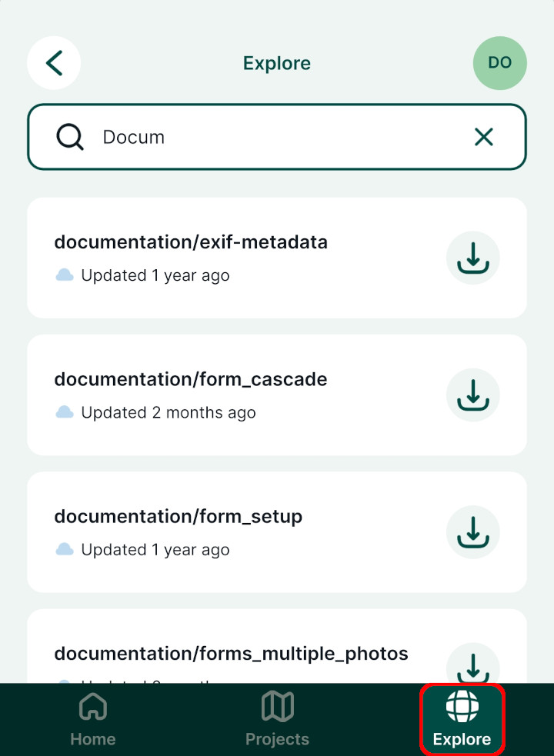
Task: Open documentation/form_cascade project title
Action: click(191, 379)
